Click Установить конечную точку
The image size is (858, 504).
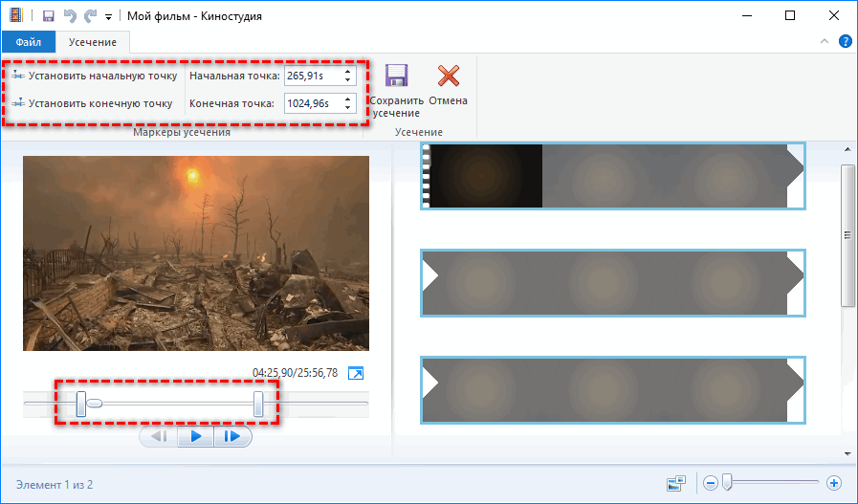[92, 103]
